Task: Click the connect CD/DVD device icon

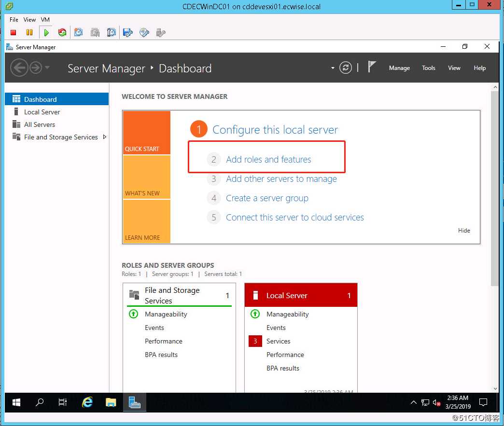Action: tap(144, 32)
